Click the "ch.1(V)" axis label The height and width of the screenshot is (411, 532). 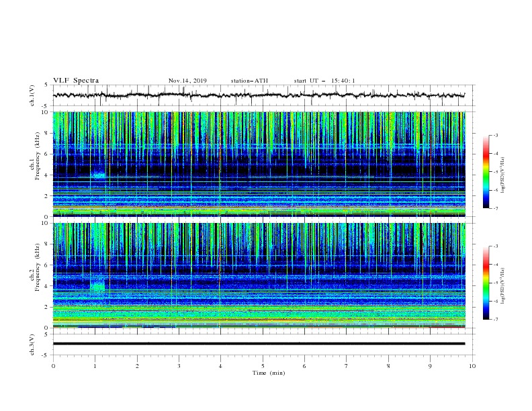point(32,95)
